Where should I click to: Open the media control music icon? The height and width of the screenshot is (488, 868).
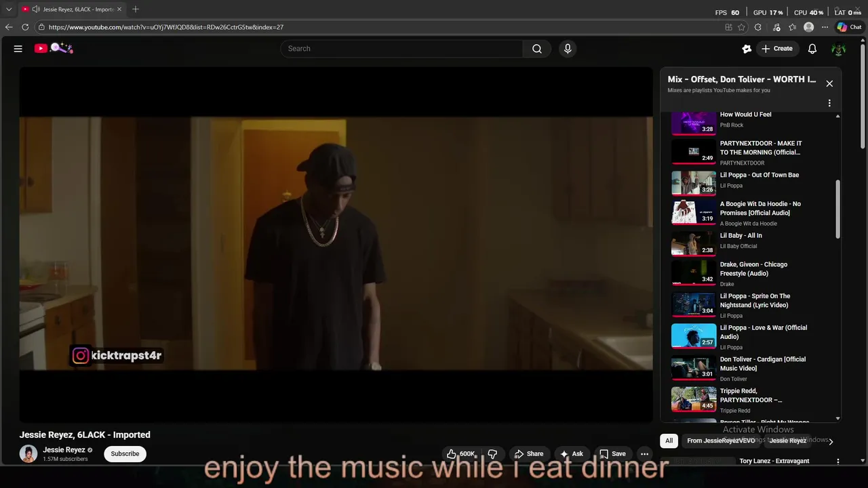coord(775,27)
